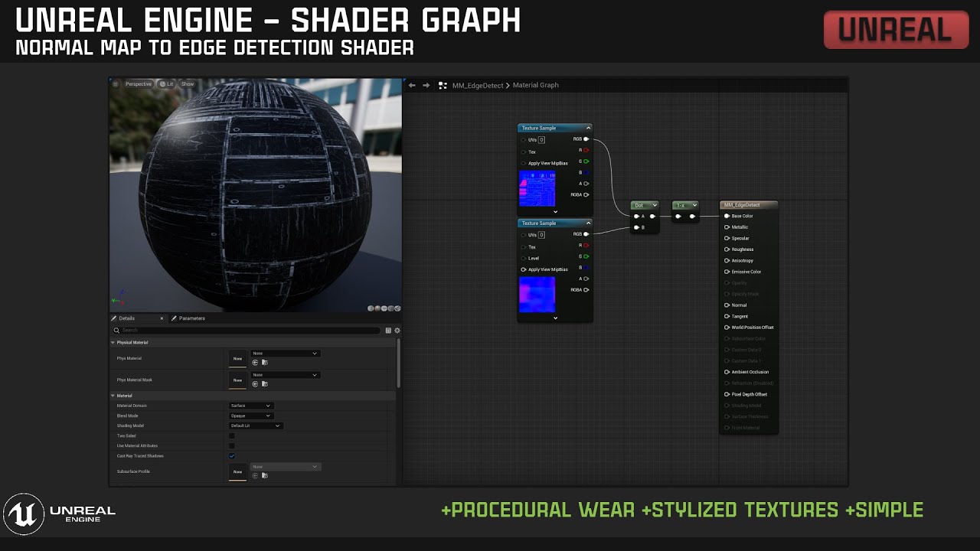Screen dimensions: 980x551
Task: Click Material Graph in the breadcrumb
Action: pyautogui.click(x=536, y=85)
